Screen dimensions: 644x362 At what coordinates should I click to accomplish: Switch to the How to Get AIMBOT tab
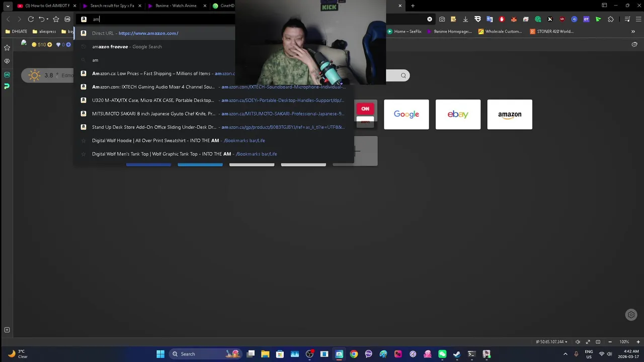[x=46, y=6]
